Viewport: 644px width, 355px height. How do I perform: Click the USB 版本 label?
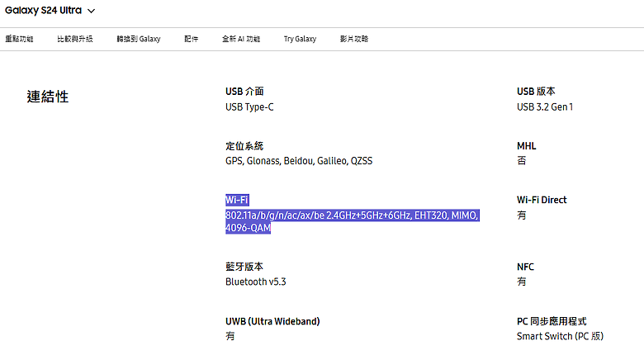(x=536, y=91)
